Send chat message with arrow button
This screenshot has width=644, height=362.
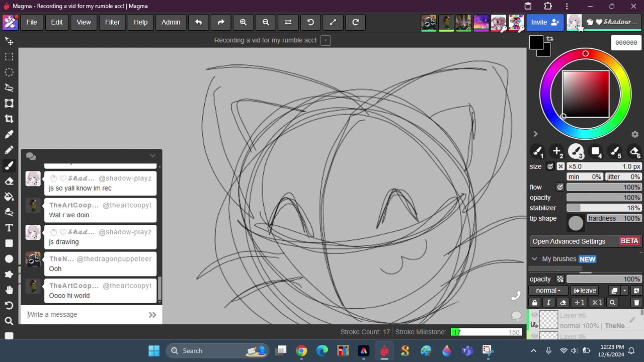pos(152,315)
